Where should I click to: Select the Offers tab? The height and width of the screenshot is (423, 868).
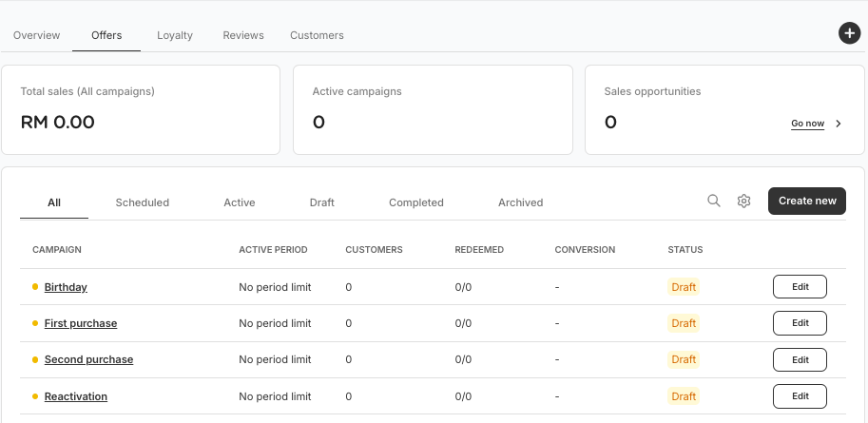tap(106, 35)
